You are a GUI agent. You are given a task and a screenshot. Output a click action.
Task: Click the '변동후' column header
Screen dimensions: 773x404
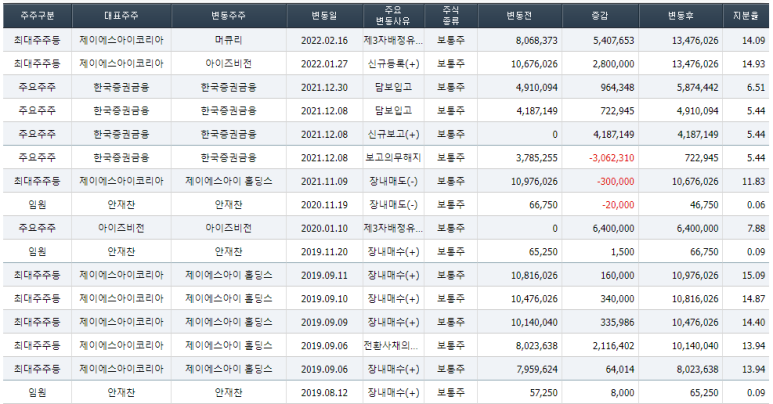[681, 16]
